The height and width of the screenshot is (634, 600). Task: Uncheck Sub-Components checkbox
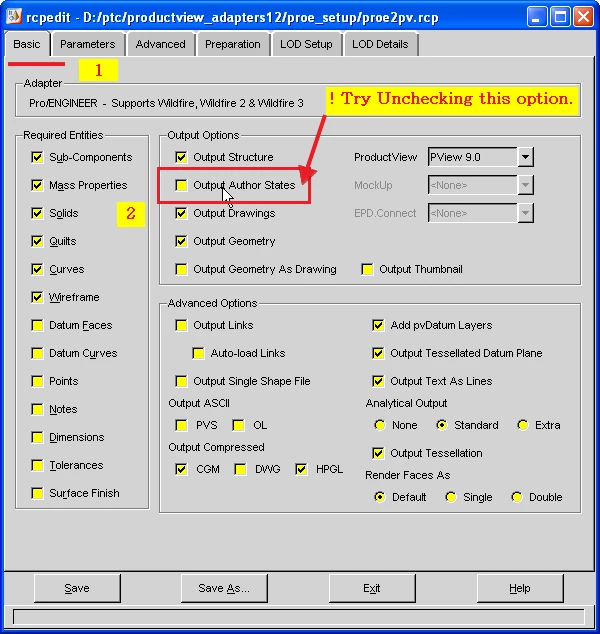pos(37,157)
